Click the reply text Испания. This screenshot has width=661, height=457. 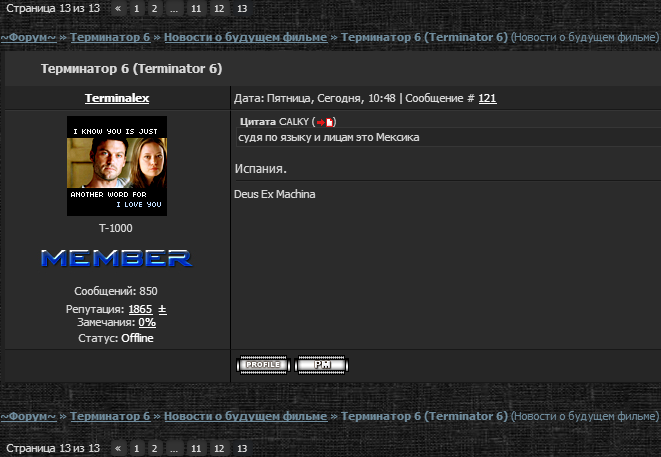coord(261,169)
